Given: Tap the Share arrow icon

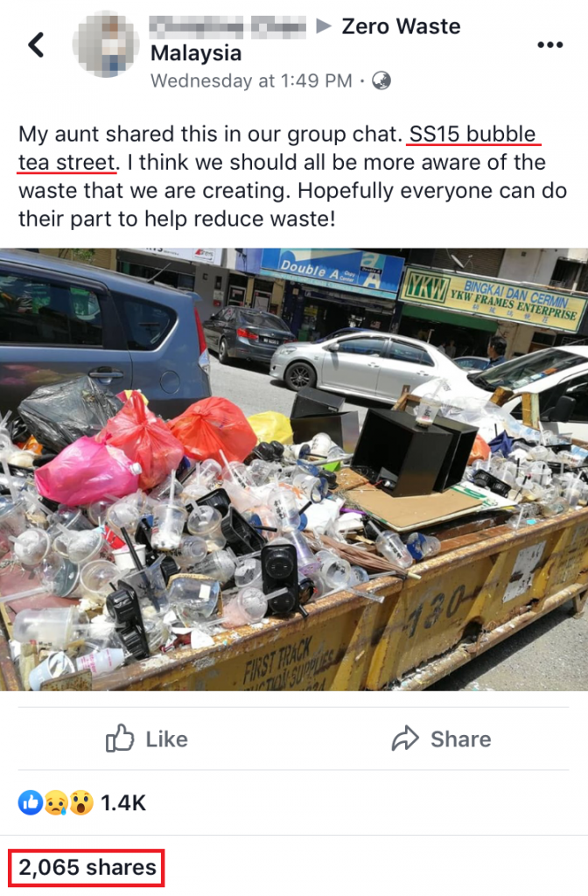Looking at the screenshot, I should (x=405, y=738).
